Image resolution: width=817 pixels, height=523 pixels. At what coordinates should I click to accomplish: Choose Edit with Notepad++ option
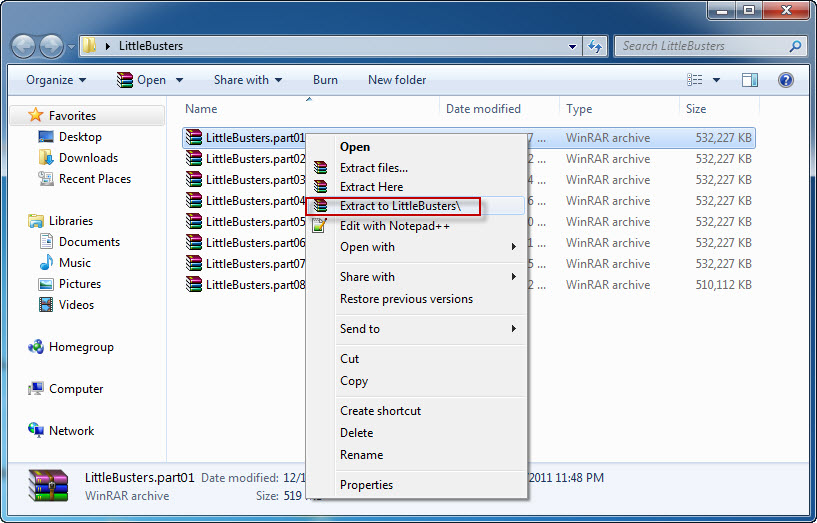pos(415,226)
